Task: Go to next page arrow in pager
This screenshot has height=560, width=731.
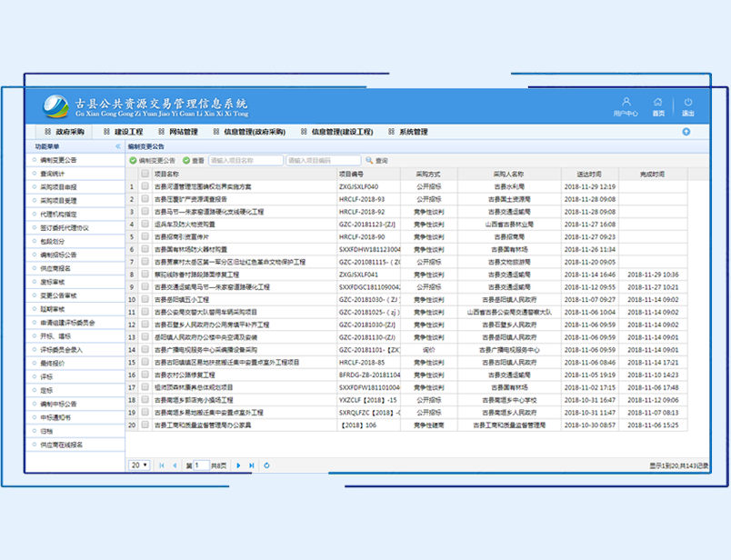Action: click(238, 465)
